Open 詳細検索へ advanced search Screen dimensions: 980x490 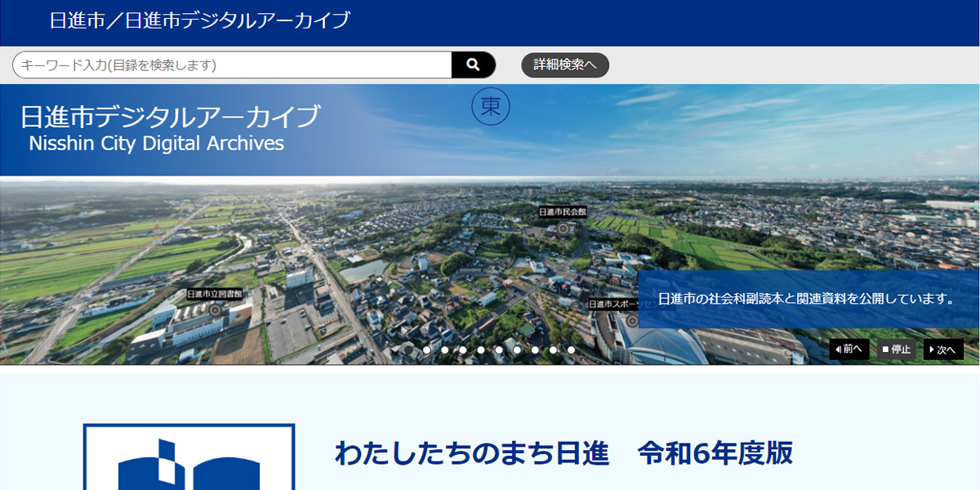tap(564, 65)
